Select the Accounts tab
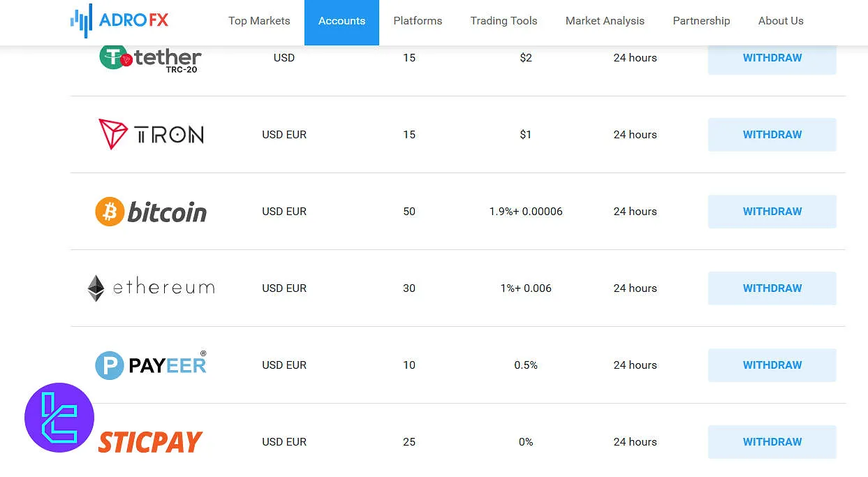The height and width of the screenshot is (477, 868). [x=341, y=21]
